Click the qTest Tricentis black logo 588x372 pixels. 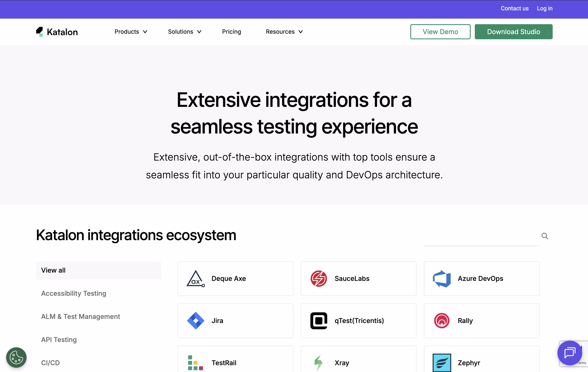point(318,321)
